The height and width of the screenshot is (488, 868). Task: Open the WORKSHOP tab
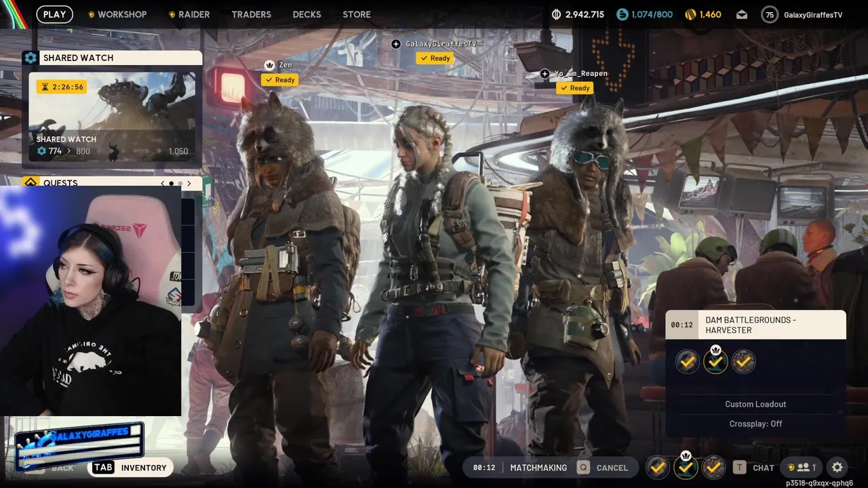pyautogui.click(x=122, y=14)
